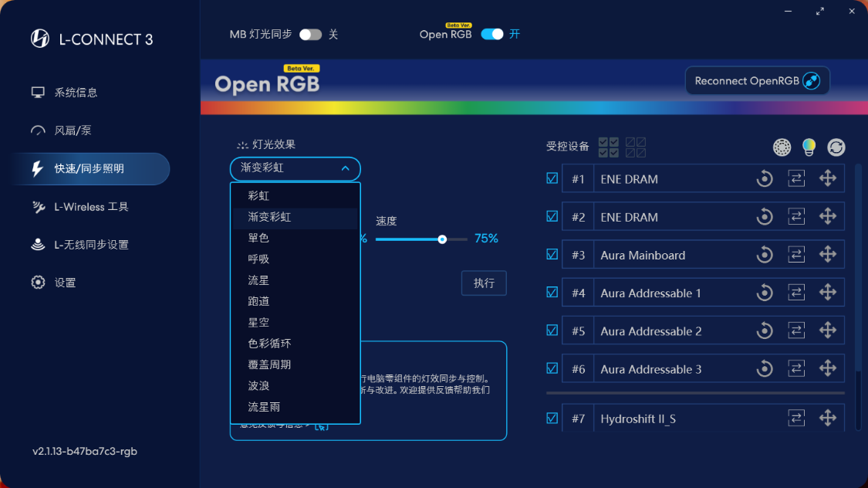Select the 星空 effect option
The image size is (868, 488).
coord(295,323)
